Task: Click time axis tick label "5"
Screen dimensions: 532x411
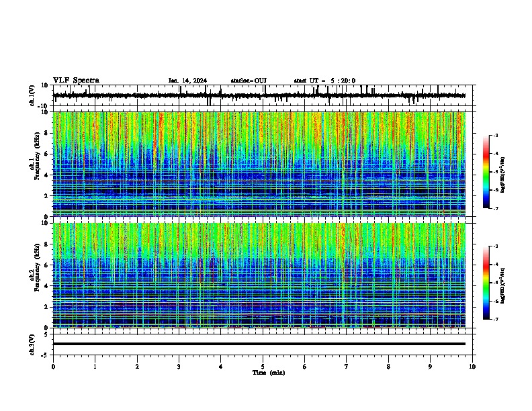Action: [x=263, y=367]
